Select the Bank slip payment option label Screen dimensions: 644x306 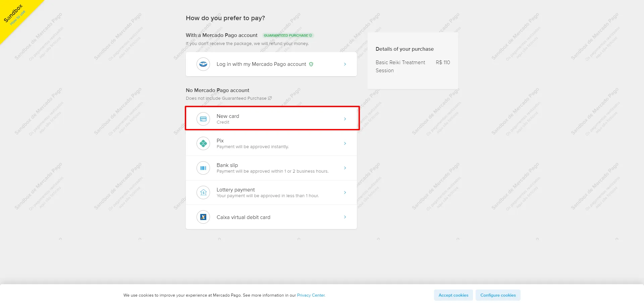coord(227,165)
